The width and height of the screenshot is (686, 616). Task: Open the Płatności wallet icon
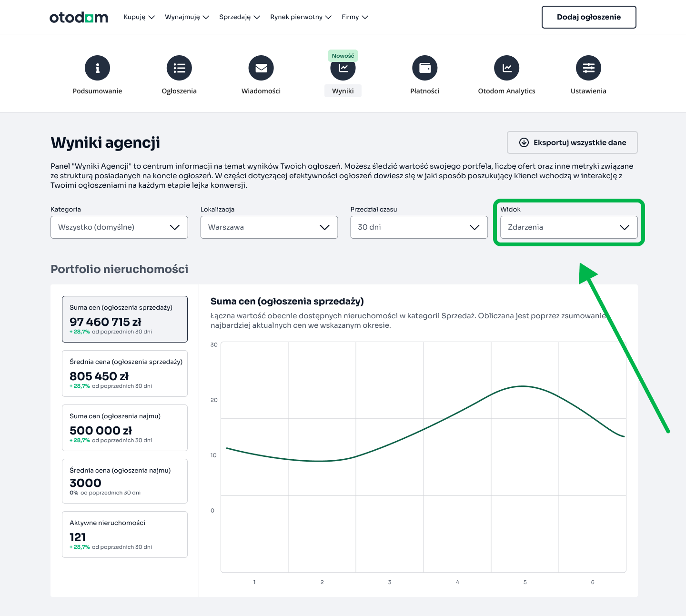click(425, 68)
